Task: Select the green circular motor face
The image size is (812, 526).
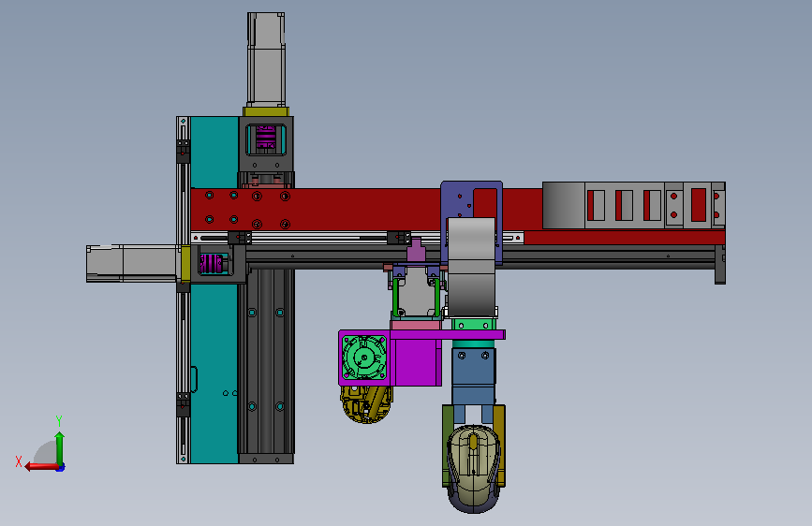Action: click(364, 358)
